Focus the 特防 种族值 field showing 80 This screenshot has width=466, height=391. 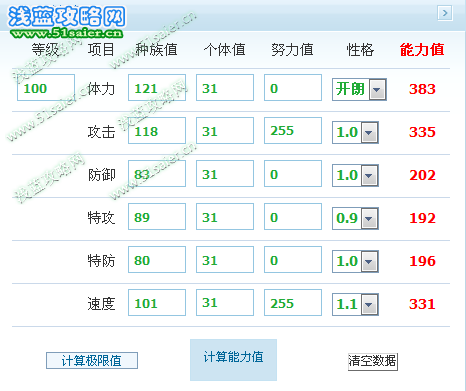pos(157,260)
